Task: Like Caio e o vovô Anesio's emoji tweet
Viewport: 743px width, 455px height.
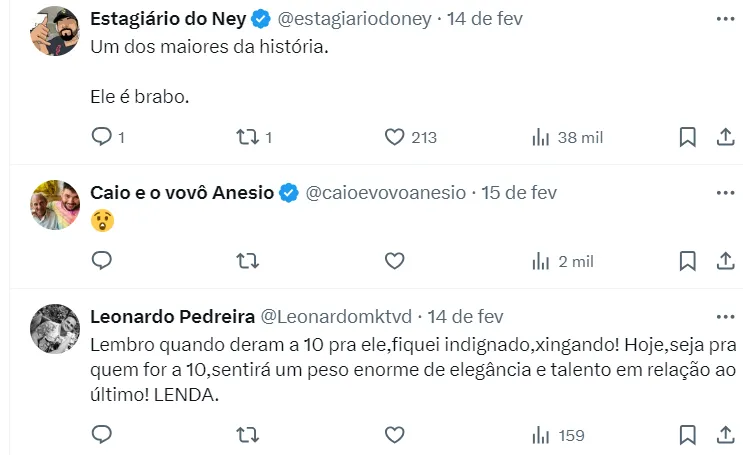Action: pos(395,261)
